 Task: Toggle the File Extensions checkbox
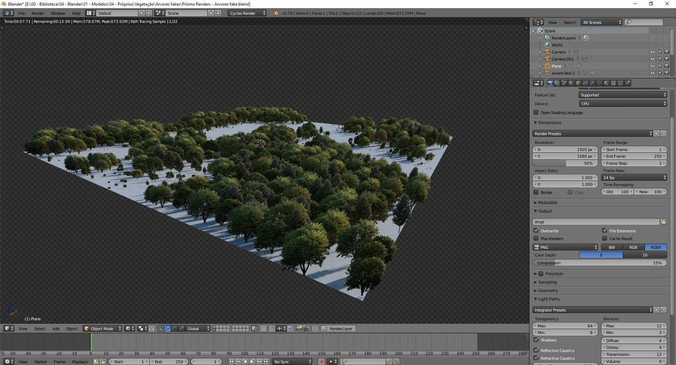(604, 231)
